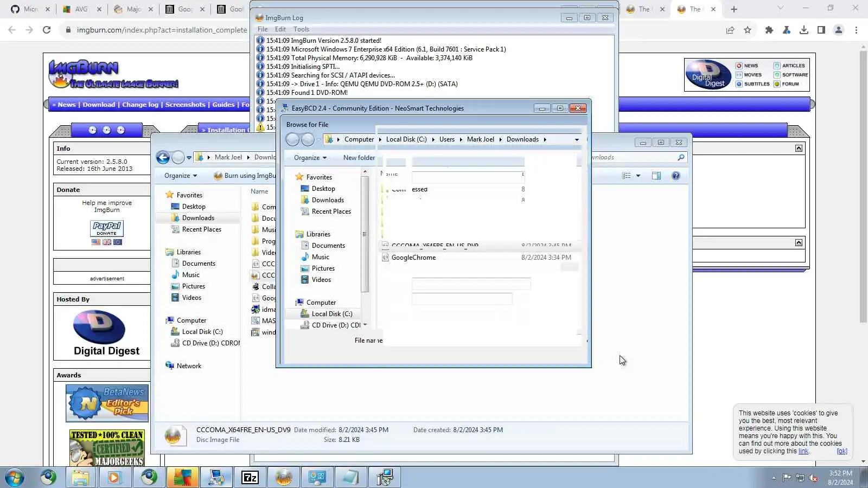Click the Help icon in the Explorer window

(676, 176)
